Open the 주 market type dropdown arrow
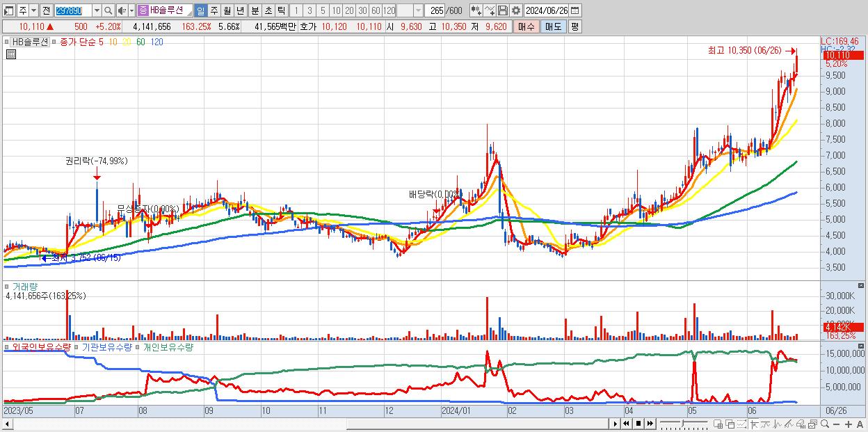Screen dimensions: 868x432 33,10
